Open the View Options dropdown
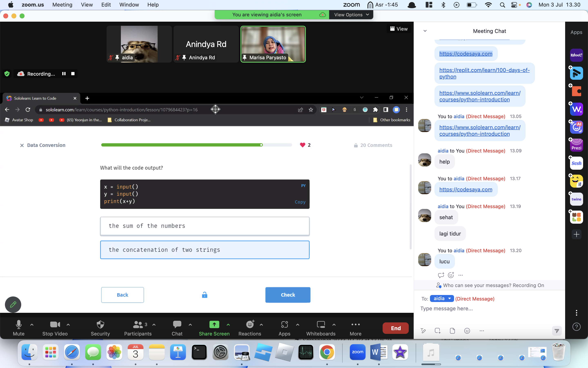This screenshot has width=588, height=368. tap(351, 15)
